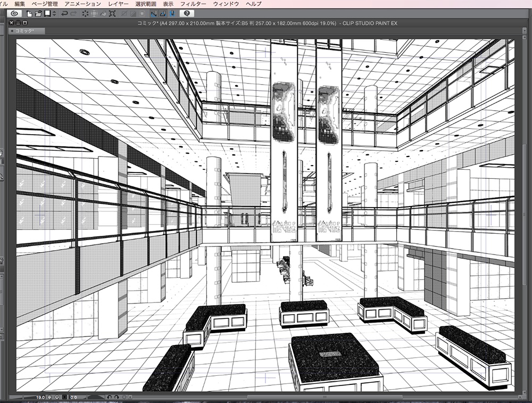
Task: Open the CLIP STUDIO launcher icon
Action: point(14,14)
